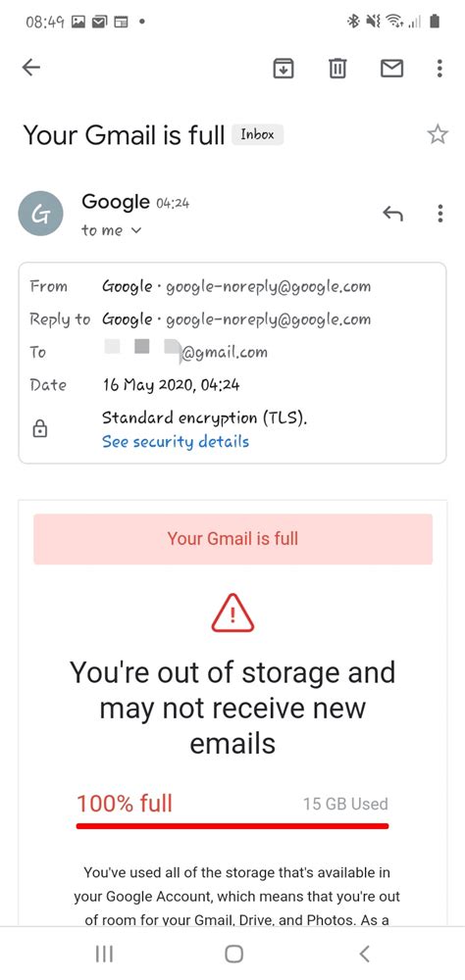Open message options beside reply arrow
The height and width of the screenshot is (980, 465).
(x=440, y=214)
